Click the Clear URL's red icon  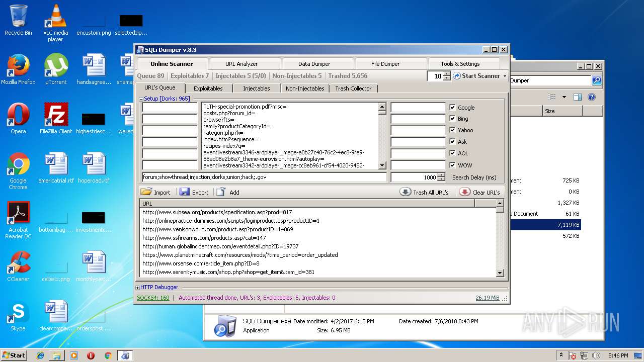click(x=464, y=192)
